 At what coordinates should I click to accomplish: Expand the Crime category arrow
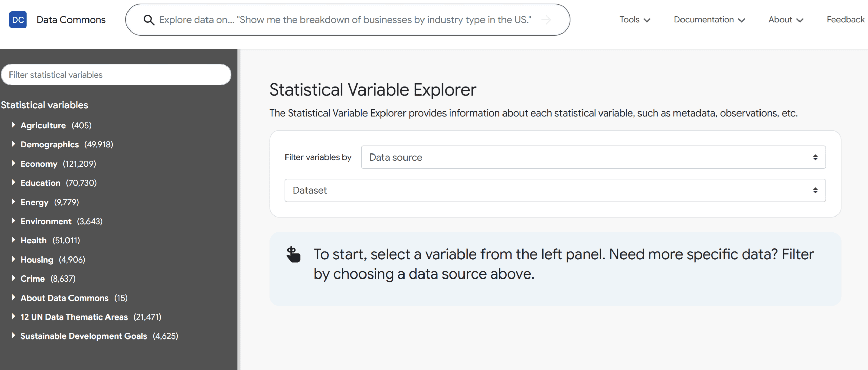(x=13, y=278)
